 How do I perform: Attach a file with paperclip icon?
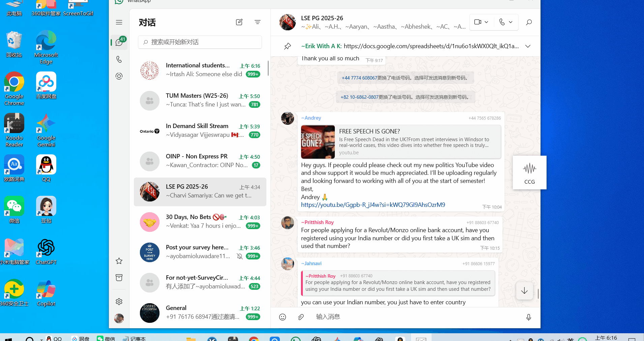301,317
